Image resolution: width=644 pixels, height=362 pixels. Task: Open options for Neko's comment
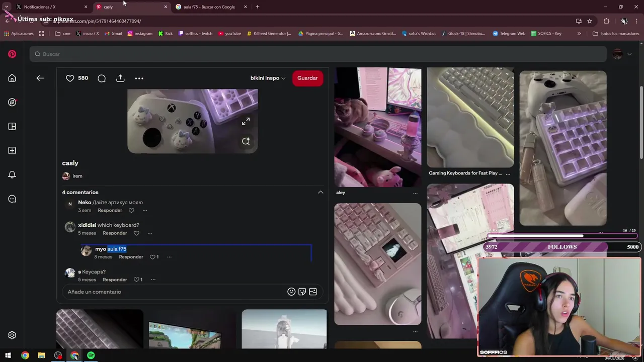144,210
